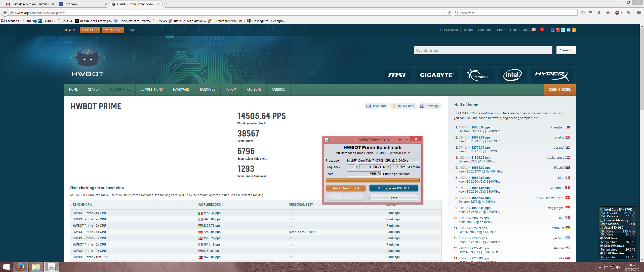Viewport: 644px width, 272px height.
Task: Click the MY ACCOUNT button
Action: coord(113,30)
